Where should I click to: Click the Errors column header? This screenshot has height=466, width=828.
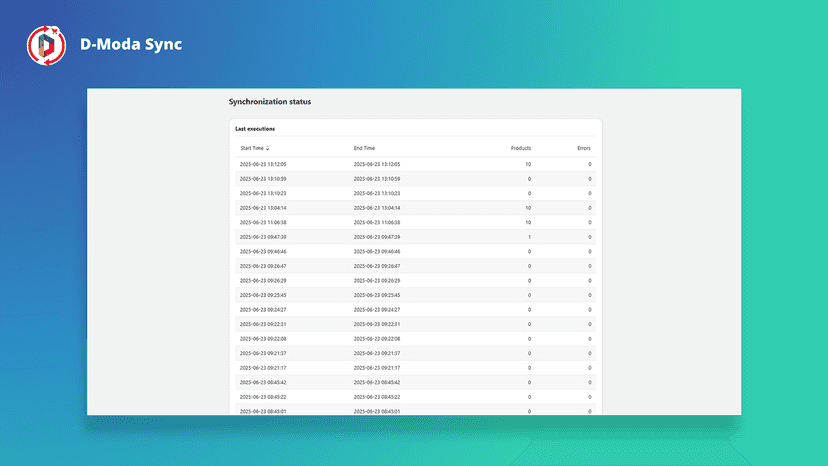(x=584, y=148)
